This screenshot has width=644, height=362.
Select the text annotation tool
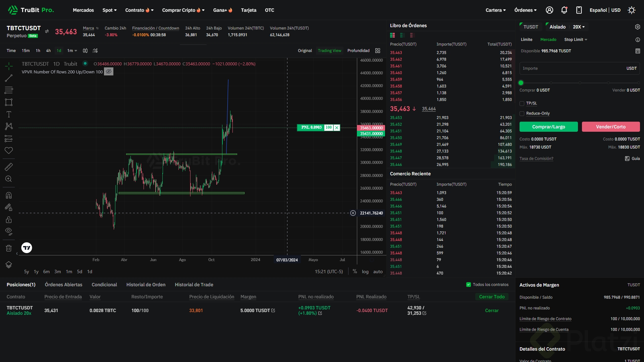click(x=9, y=114)
